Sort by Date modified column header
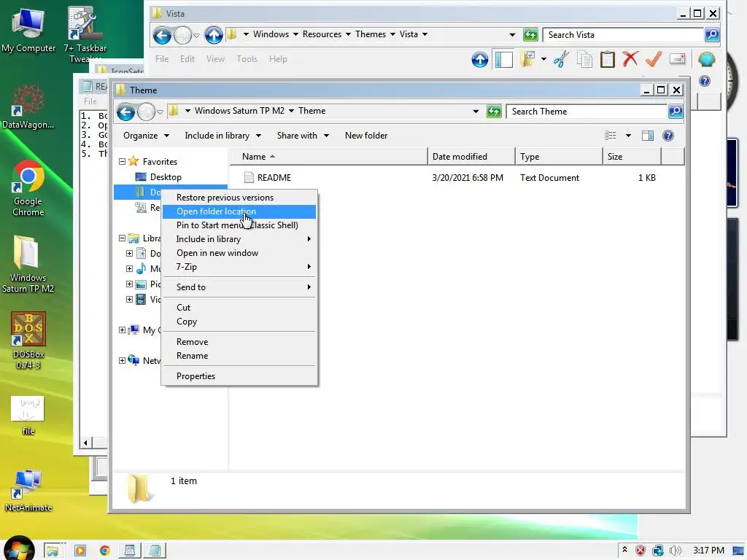747x560 pixels. point(471,157)
